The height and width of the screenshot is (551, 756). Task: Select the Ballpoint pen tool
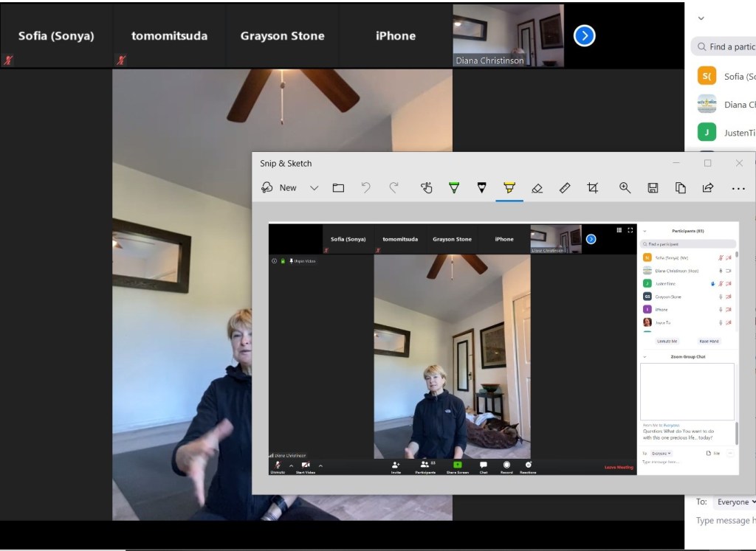pyautogui.click(x=454, y=188)
